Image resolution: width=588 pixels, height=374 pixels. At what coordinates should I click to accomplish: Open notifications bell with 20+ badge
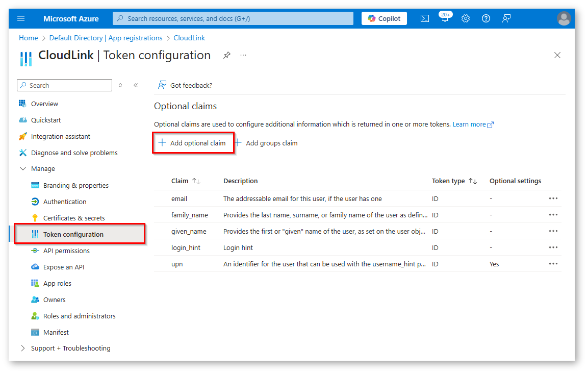(x=445, y=18)
